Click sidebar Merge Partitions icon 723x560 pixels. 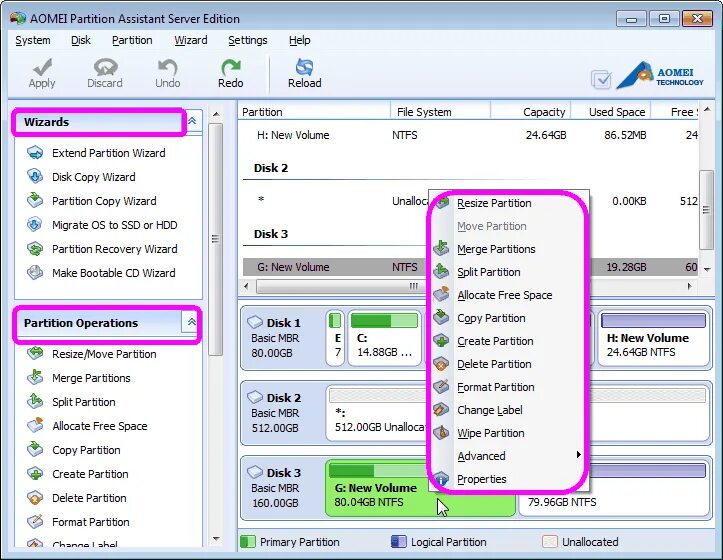pos(35,377)
